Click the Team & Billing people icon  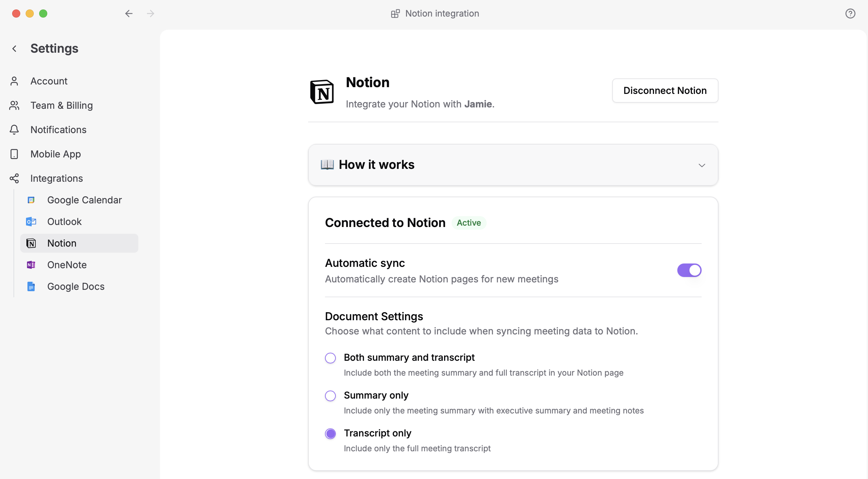click(14, 105)
